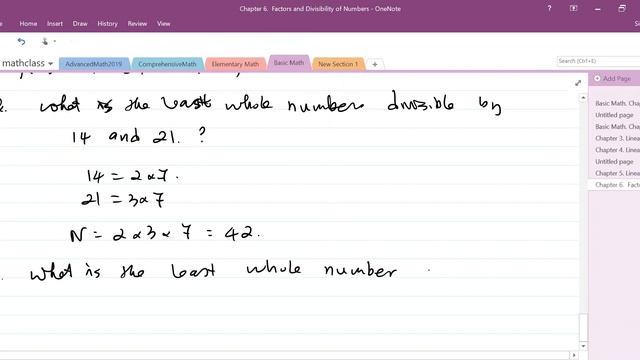Screen dimensions: 640x360
Task: Click the vertical scrollbar up arrow
Action: (x=583, y=98)
